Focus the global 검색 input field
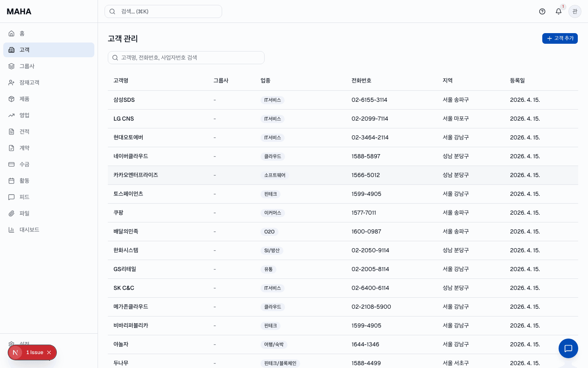Screen dimensions: 588x368 [163, 11]
